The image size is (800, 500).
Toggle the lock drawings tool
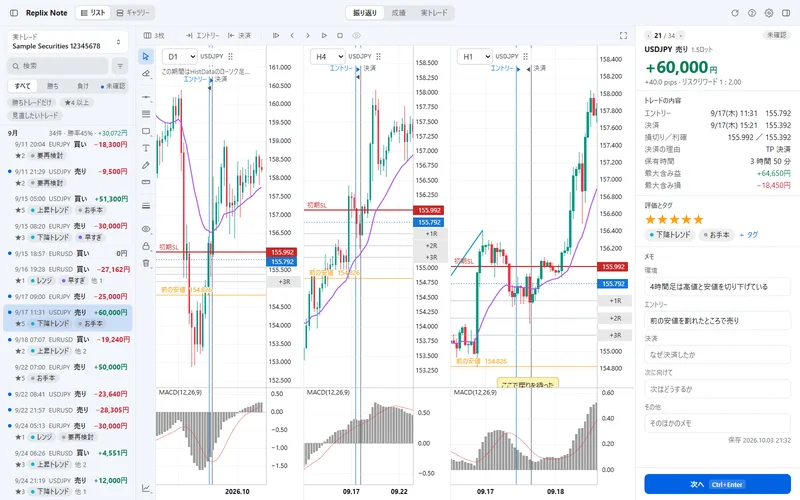click(146, 246)
